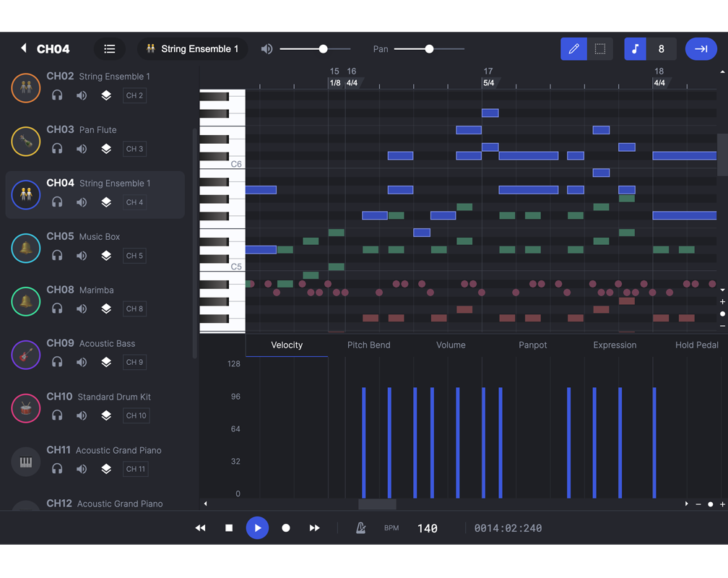Viewport: 728px width, 578px height.
Task: Open String Ensemble 1 instrument selector
Action: [193, 49]
